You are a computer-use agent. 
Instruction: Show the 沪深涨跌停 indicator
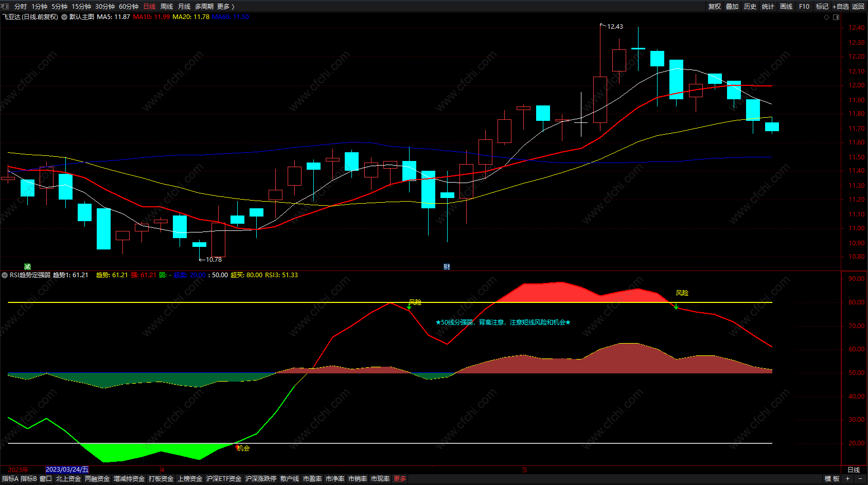pos(261,479)
